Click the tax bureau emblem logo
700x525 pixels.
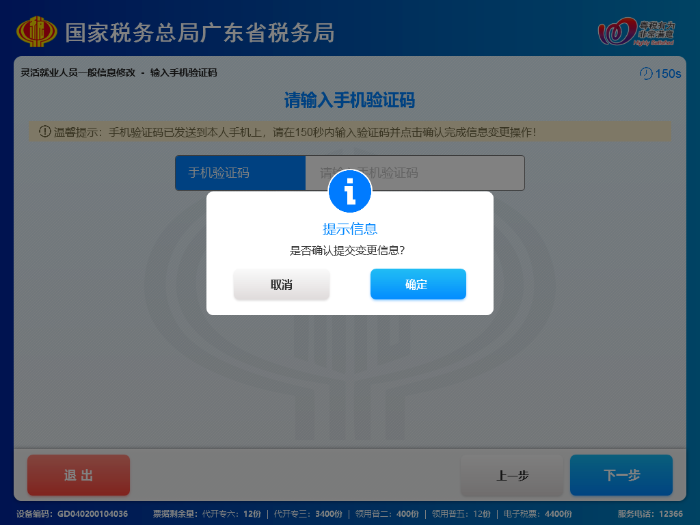click(37, 32)
